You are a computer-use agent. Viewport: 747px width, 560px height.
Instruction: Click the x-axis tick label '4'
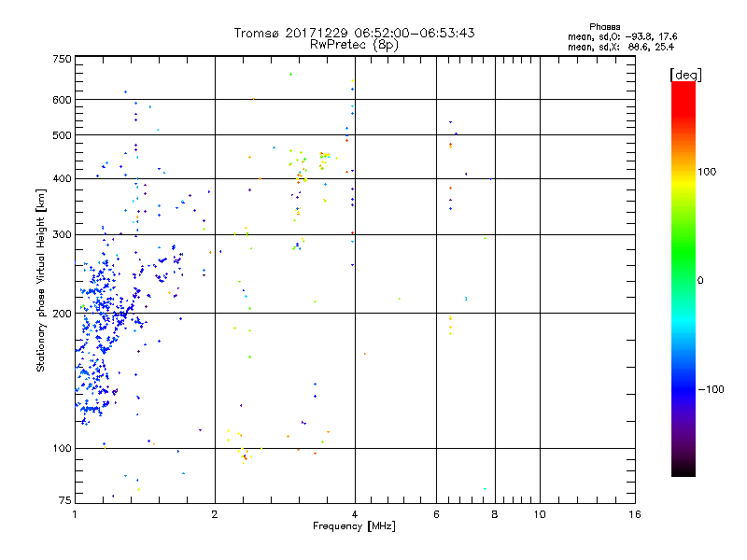[355, 514]
